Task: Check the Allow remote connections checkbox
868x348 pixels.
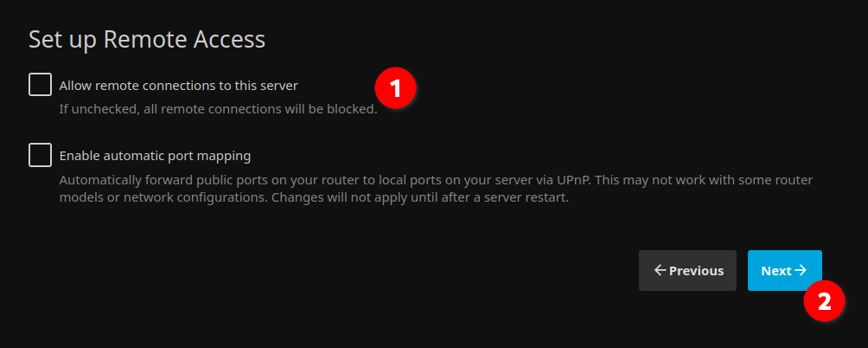Action: coord(40,84)
